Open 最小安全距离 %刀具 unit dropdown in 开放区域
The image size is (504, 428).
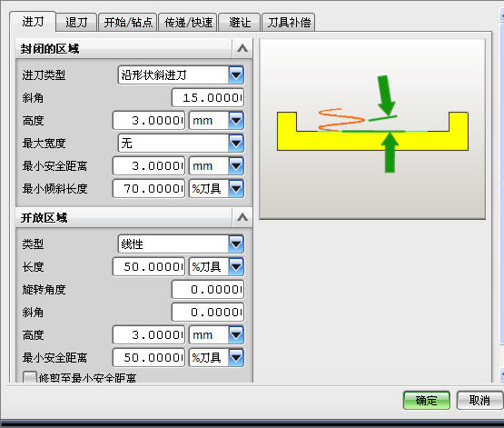pyautogui.click(x=216, y=358)
